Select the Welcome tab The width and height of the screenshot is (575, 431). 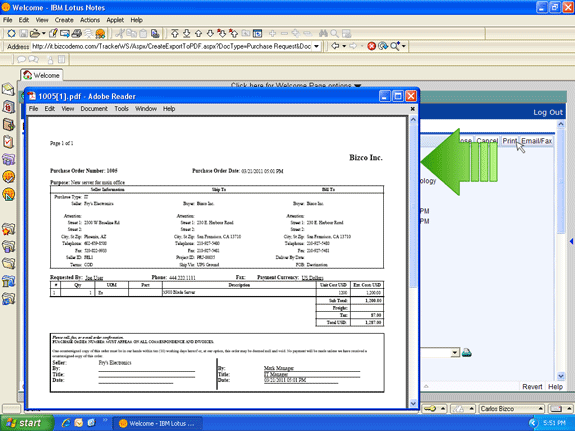point(41,75)
